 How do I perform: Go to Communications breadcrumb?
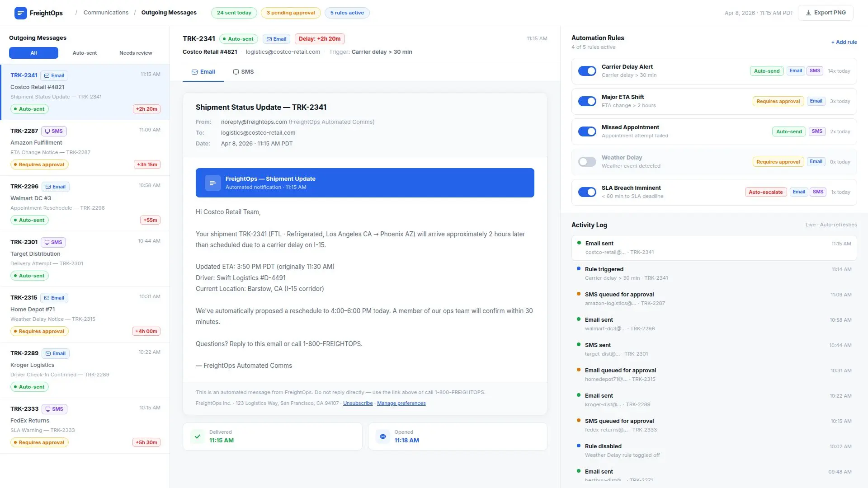(106, 13)
